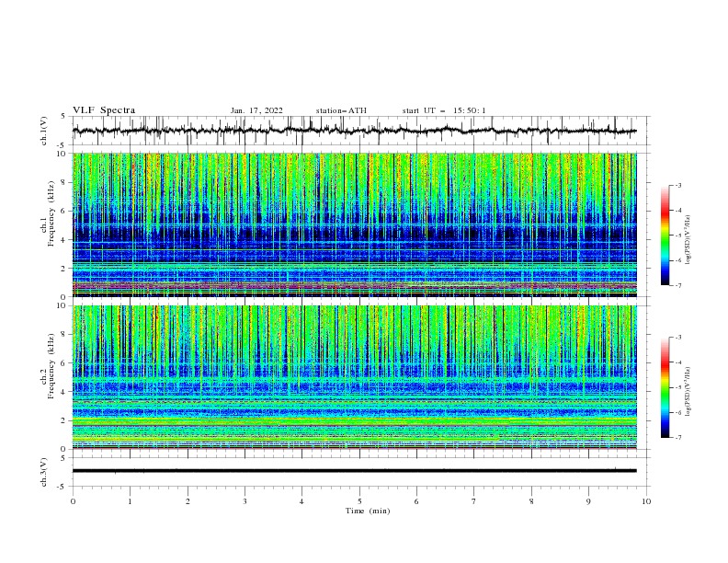
Task: Click the ch.1 frequency axis "8" tick label
Action: 65,182
